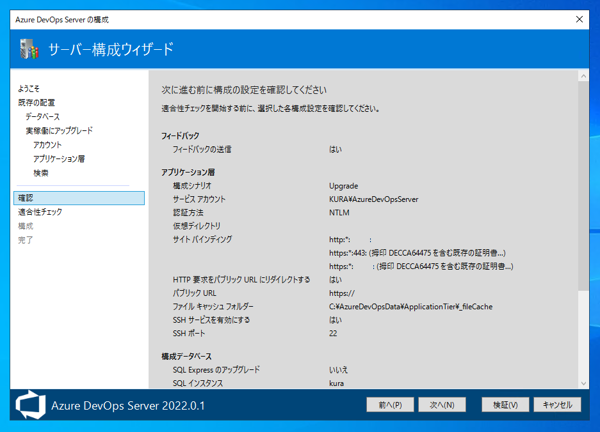Click the greyed 完了 step

click(x=26, y=240)
